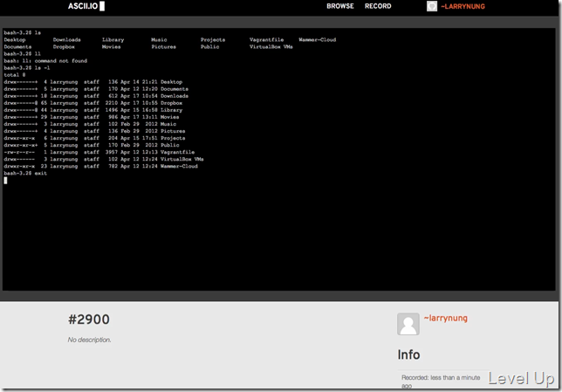
Task: Open the BROWSE menu item
Action: [x=340, y=6]
